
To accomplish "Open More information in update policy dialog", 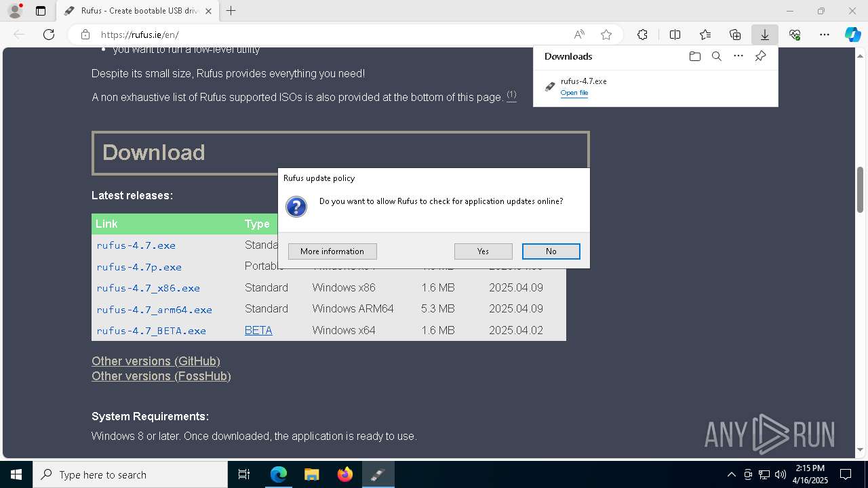I will click(x=332, y=251).
